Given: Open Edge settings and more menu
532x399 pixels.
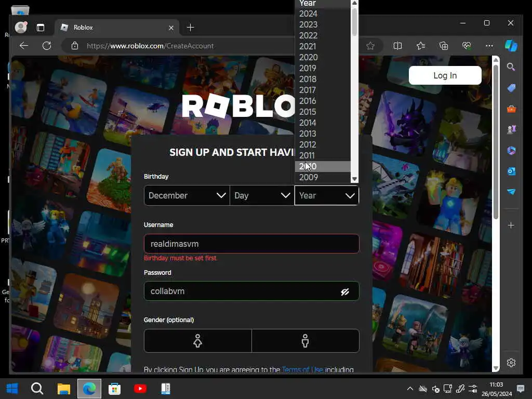Looking at the screenshot, I should point(489,46).
